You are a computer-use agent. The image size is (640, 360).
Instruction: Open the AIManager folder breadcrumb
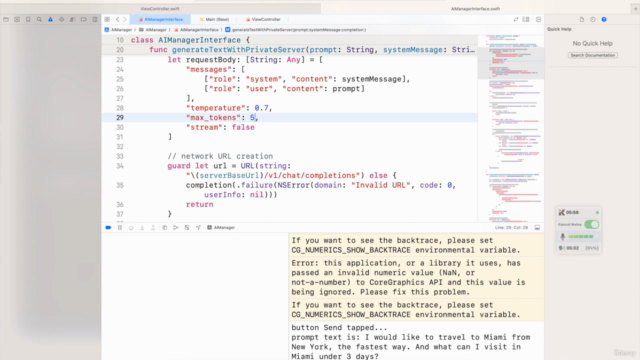[x=153, y=30]
